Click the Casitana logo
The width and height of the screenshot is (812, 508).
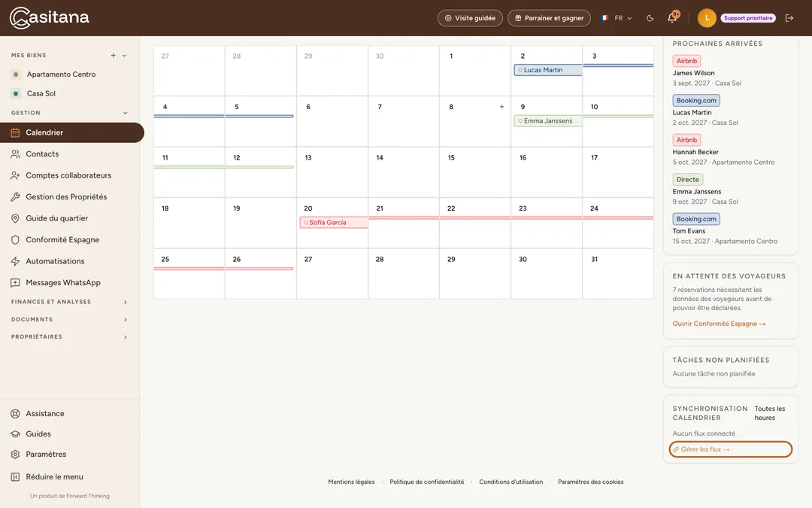49,18
